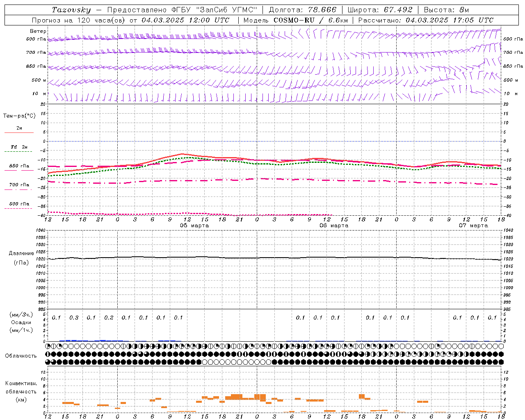Click the 'Конвективн.' convective cloud label

[21, 383]
